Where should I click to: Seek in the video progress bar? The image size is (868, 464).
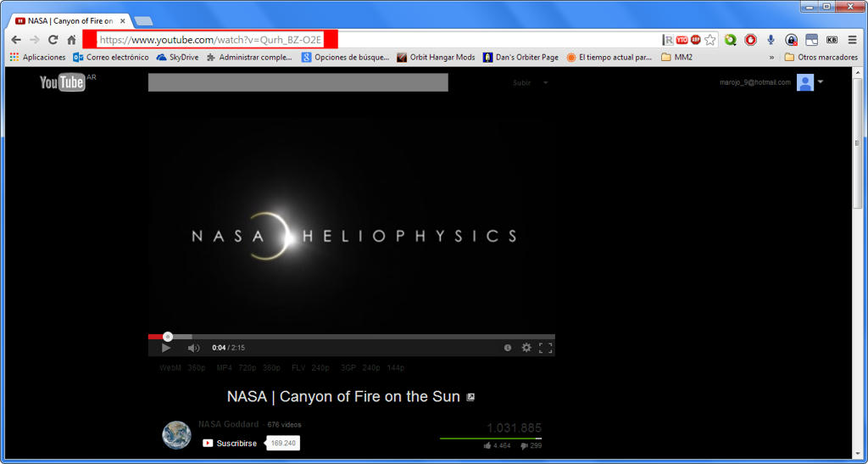[x=352, y=337]
